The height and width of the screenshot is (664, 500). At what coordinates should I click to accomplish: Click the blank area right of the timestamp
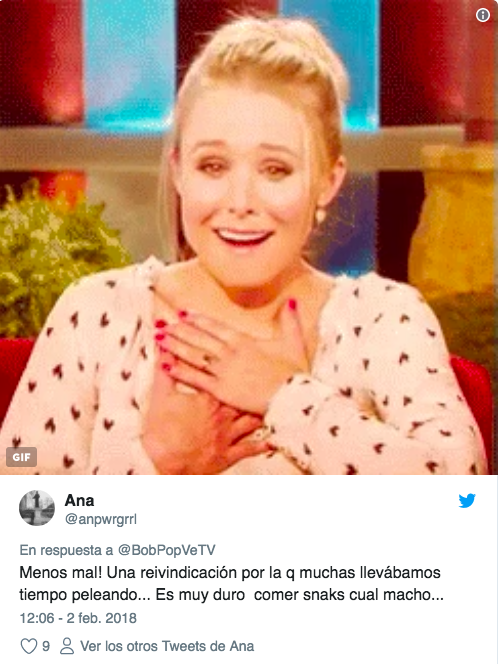(x=313, y=618)
